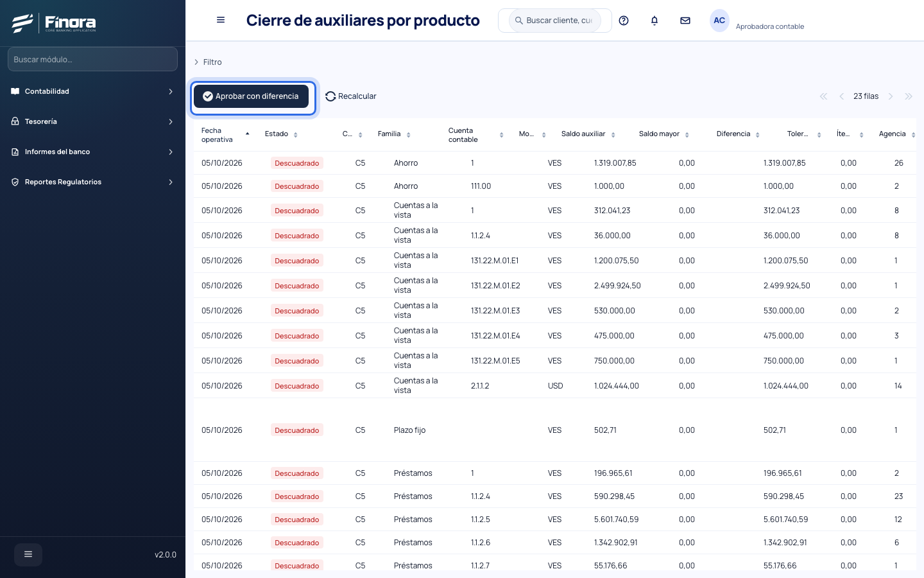The width and height of the screenshot is (924, 578).
Task: Click account 111.00 cell in Ahorro row
Action: coord(481,186)
